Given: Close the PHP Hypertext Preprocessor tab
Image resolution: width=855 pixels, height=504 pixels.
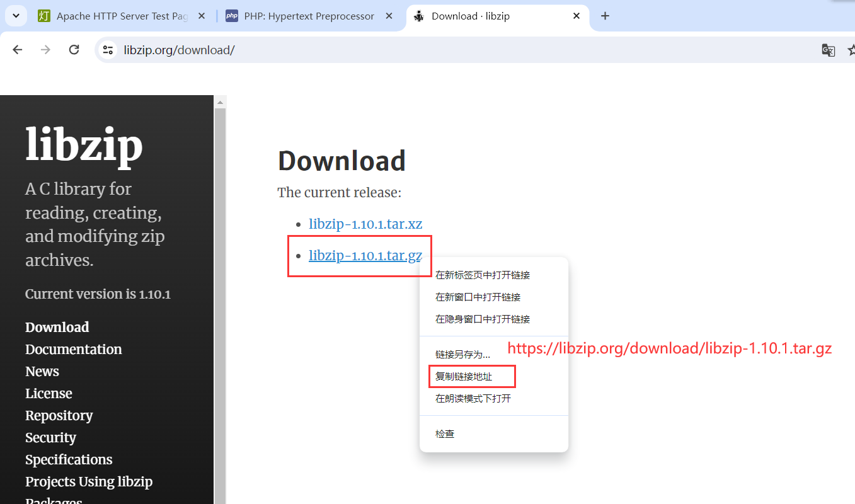Looking at the screenshot, I should tap(389, 16).
